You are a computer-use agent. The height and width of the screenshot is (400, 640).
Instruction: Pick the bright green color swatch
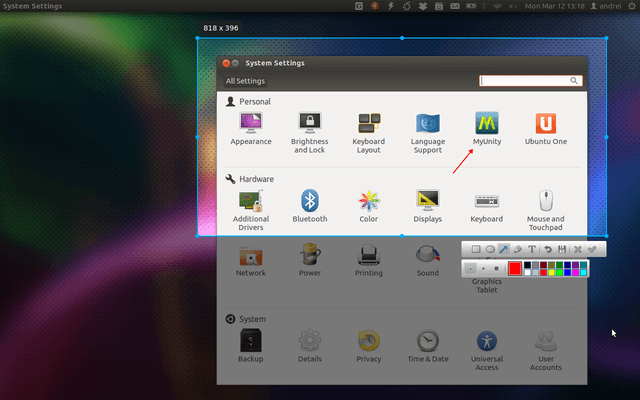coord(560,272)
